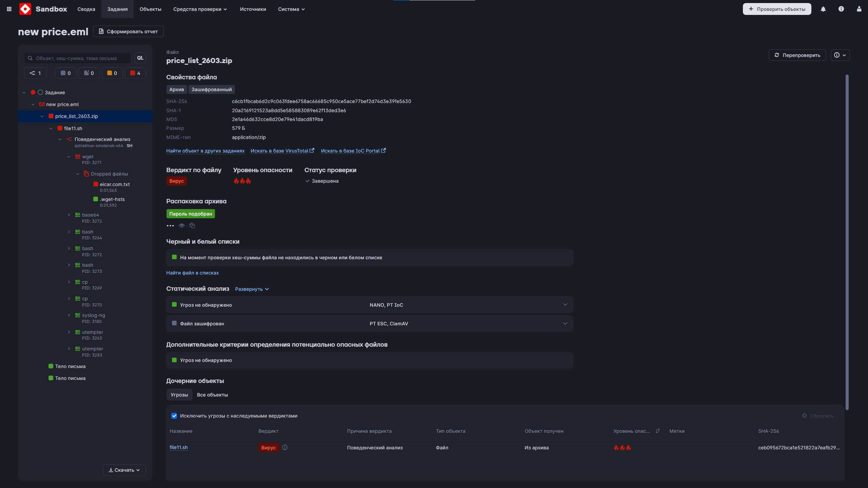Expand the Файл зашифрован PT ESC row
Viewport: 868px width, 488px height.
click(370, 323)
